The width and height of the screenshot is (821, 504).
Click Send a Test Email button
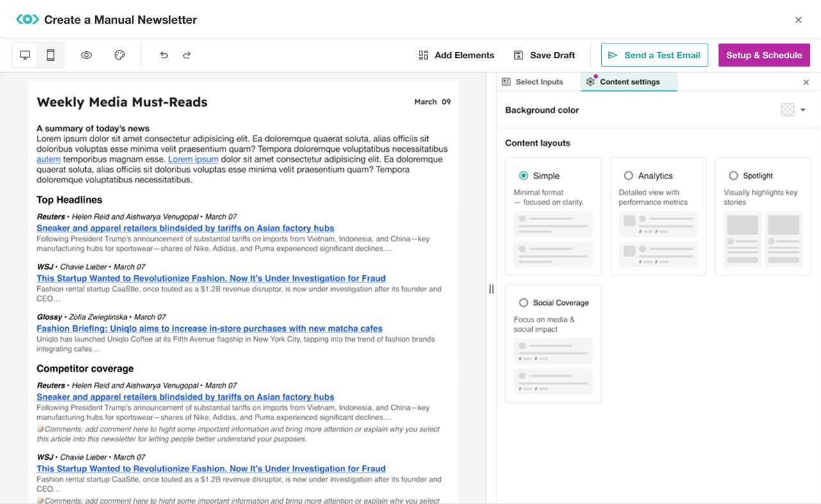[x=654, y=55]
